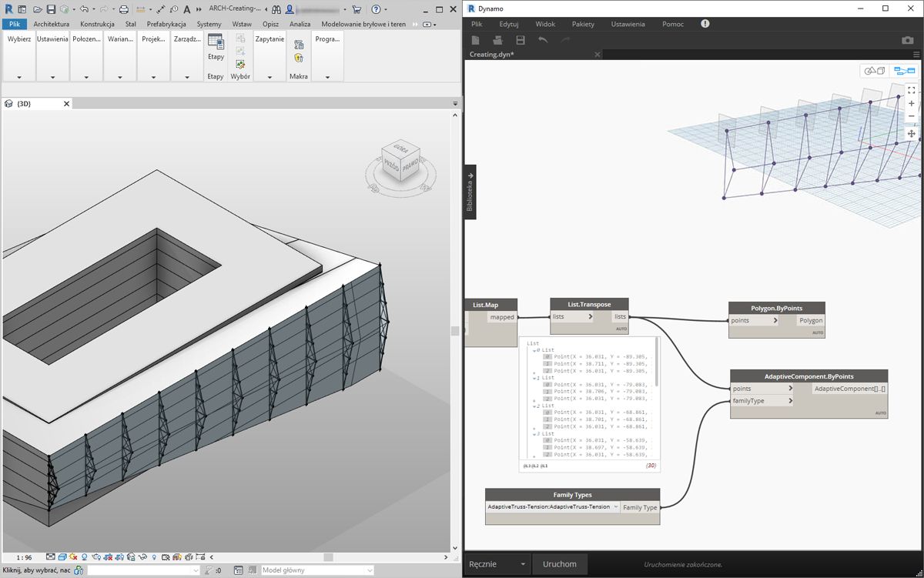Click the 1 : 96 view scale
This screenshot has height=578, width=924.
pos(24,557)
